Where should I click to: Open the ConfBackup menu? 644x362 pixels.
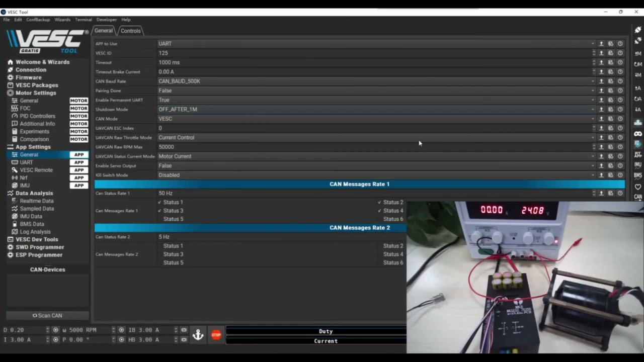(x=38, y=20)
